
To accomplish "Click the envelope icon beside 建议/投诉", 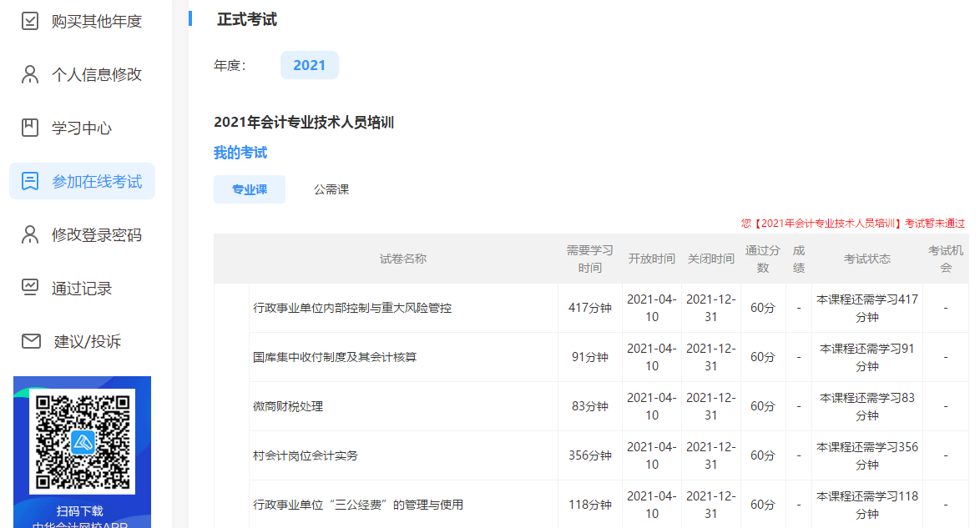I will [x=31, y=341].
